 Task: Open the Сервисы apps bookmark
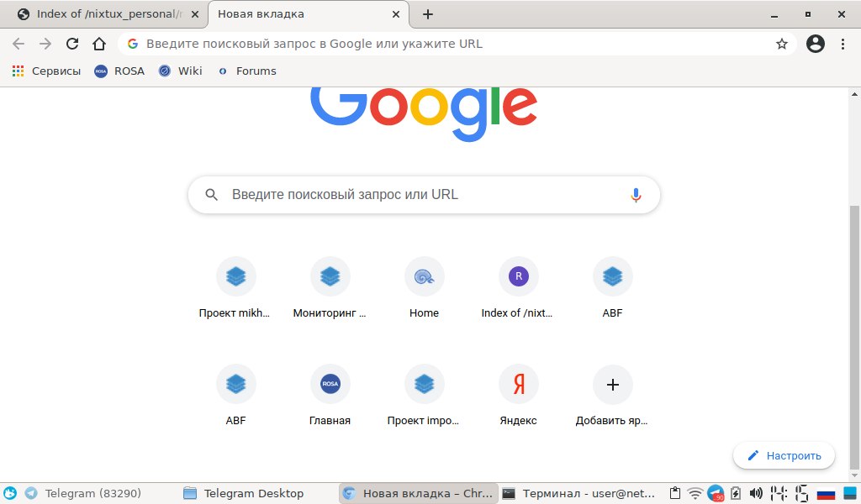46,71
